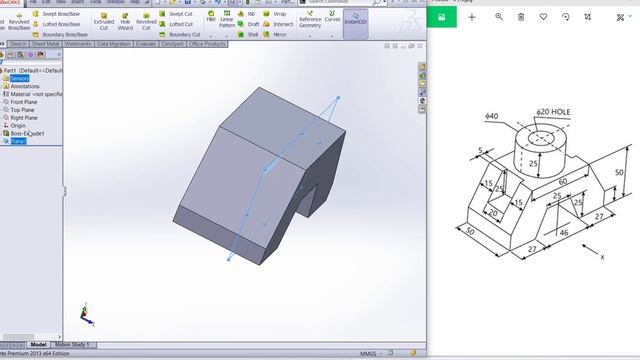Zoom in using Photos magnifier icon
Viewport: 640px width, 360px height.
pos(499,17)
